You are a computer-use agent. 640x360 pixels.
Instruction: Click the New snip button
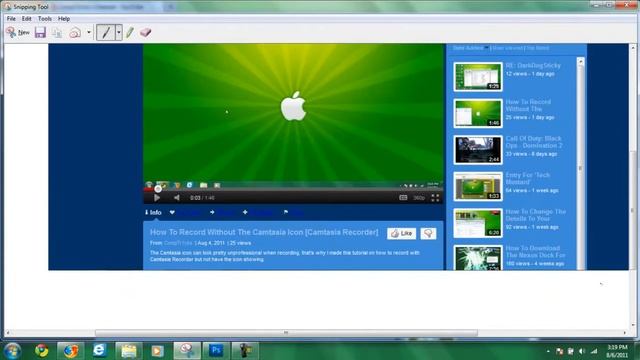18,32
